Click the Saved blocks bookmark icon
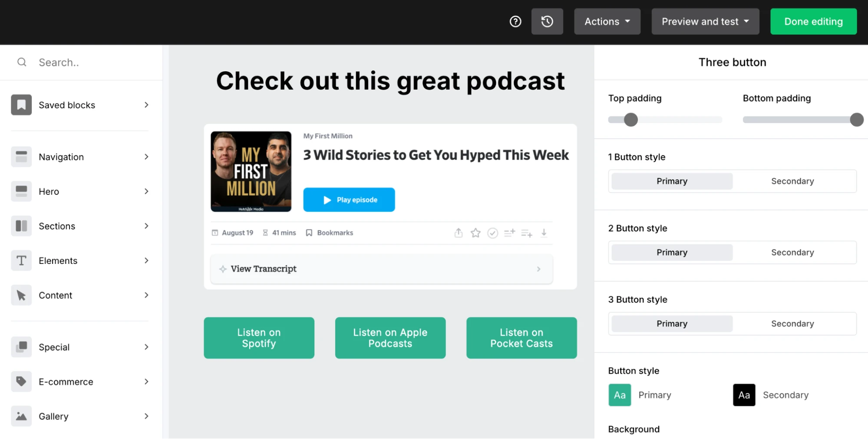868x439 pixels. pyautogui.click(x=21, y=105)
